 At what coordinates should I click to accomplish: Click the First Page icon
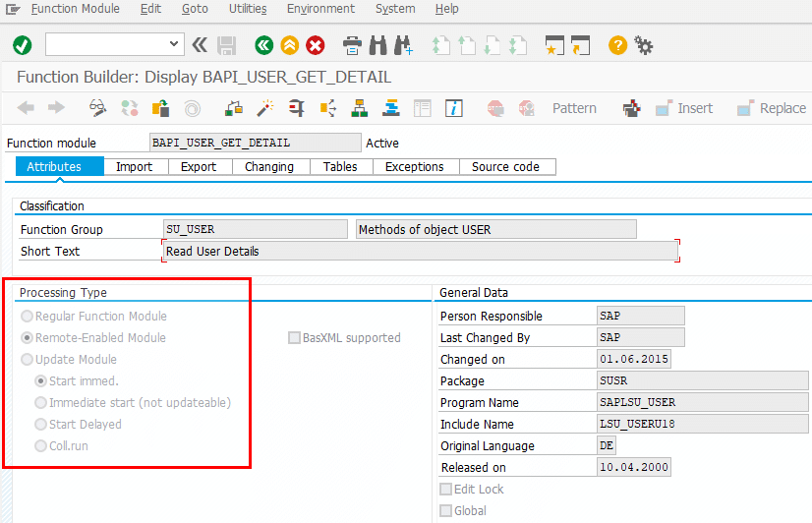click(x=440, y=45)
